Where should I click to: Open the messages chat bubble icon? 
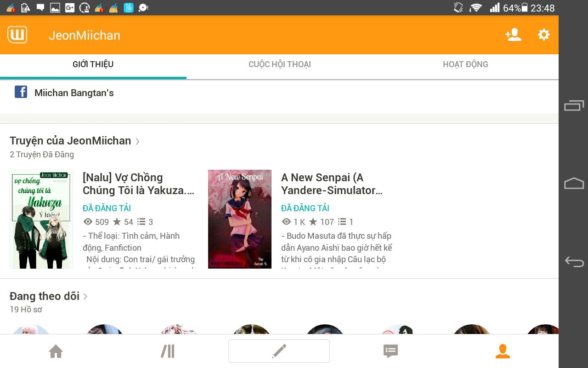[390, 351]
